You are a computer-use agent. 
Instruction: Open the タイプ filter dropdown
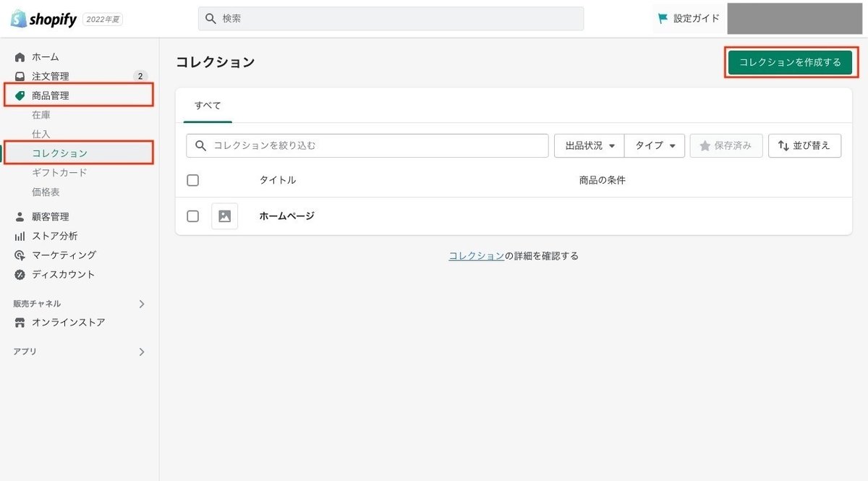655,145
